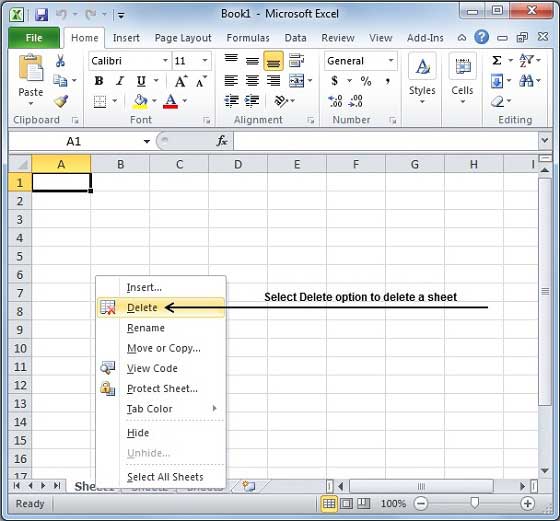
Task: Open the font size 11 dropdown
Action: point(205,60)
